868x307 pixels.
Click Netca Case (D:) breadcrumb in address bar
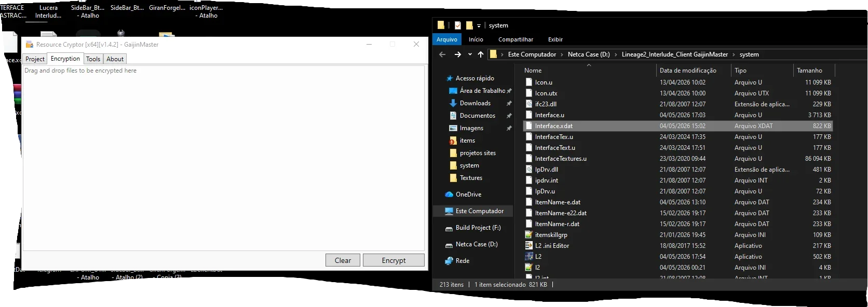[589, 54]
